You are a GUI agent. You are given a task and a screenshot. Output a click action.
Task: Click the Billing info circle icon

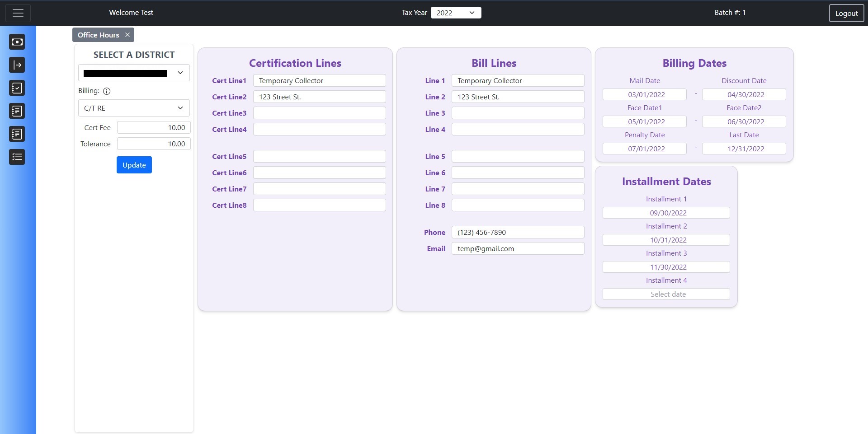pyautogui.click(x=107, y=91)
